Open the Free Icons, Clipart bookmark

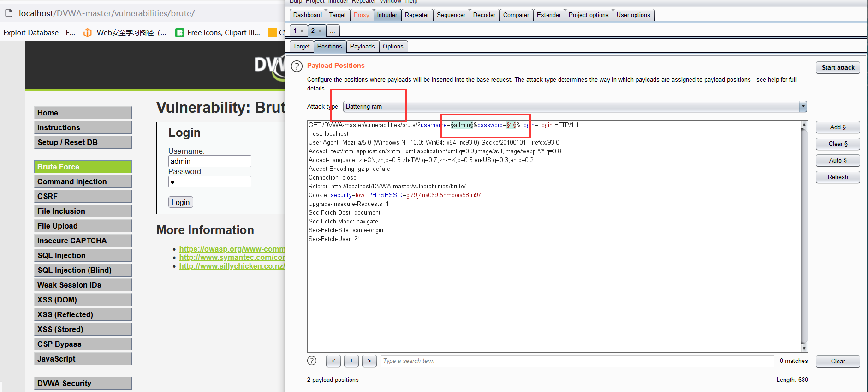coord(218,32)
